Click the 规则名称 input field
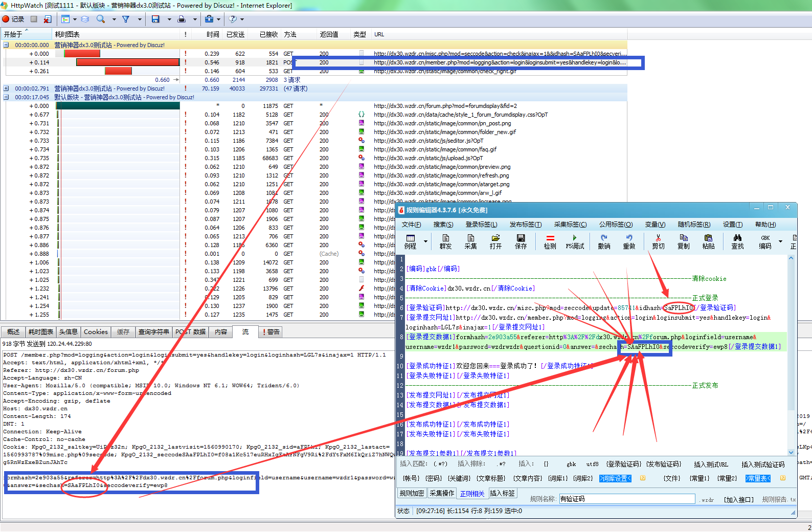 coord(627,499)
